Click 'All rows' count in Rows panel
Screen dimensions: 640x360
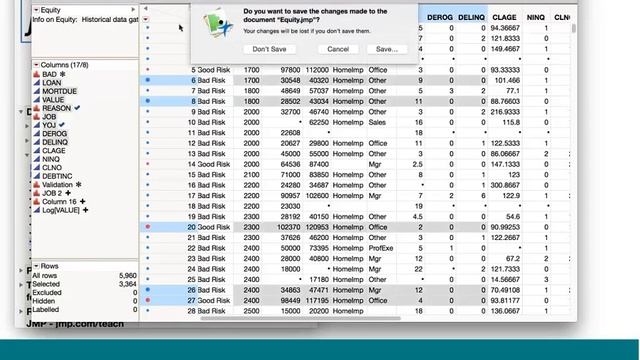click(128, 276)
